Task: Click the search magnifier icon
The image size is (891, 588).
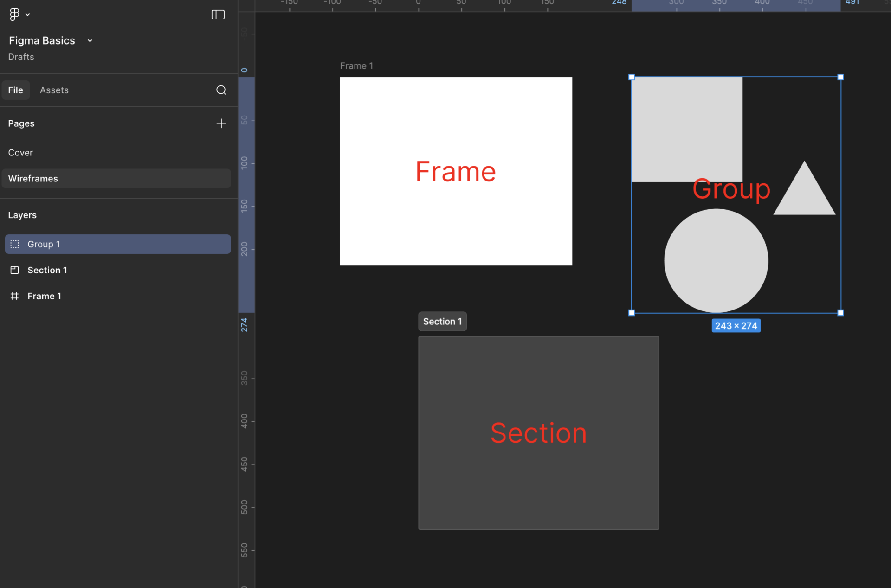Action: (221, 90)
